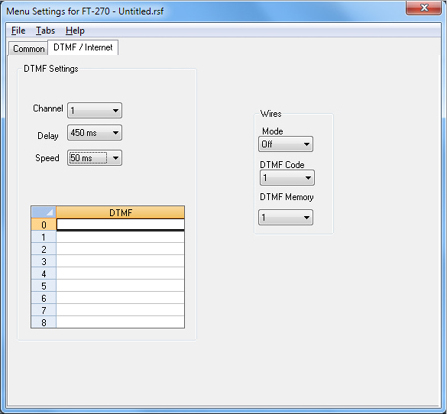This screenshot has width=447, height=414.
Task: Select row header 0 in DTMF table
Action: pyautogui.click(x=44, y=225)
